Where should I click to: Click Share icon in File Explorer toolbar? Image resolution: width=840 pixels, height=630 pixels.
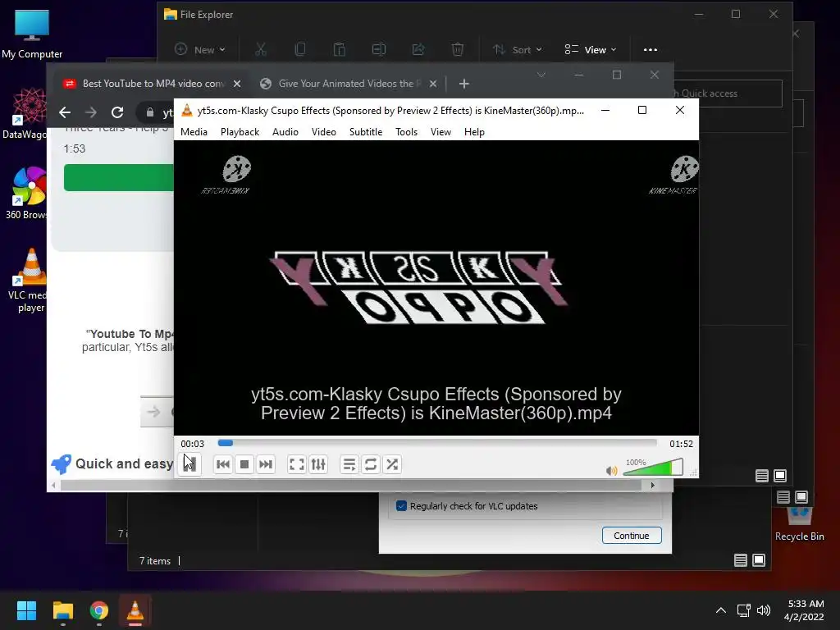tap(418, 49)
